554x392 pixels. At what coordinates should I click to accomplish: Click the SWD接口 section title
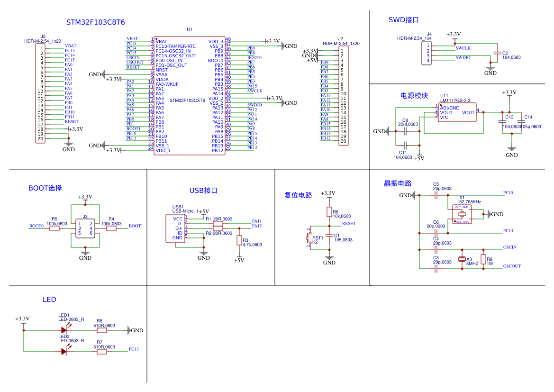point(403,20)
